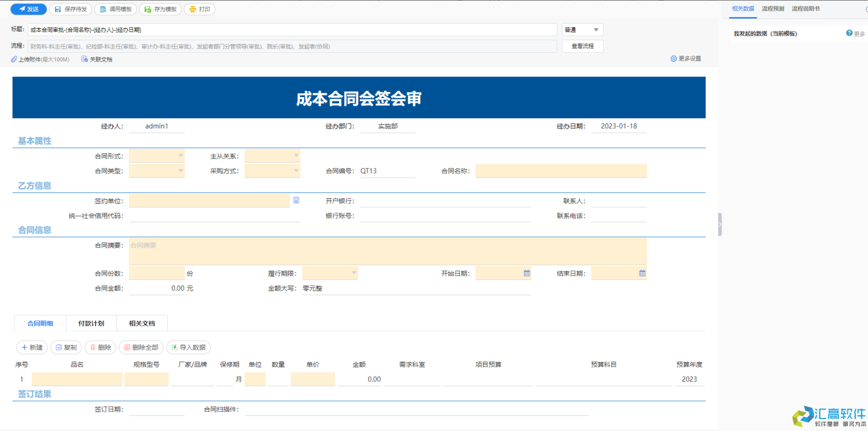Open 调用模板 template loader

coord(103,9)
